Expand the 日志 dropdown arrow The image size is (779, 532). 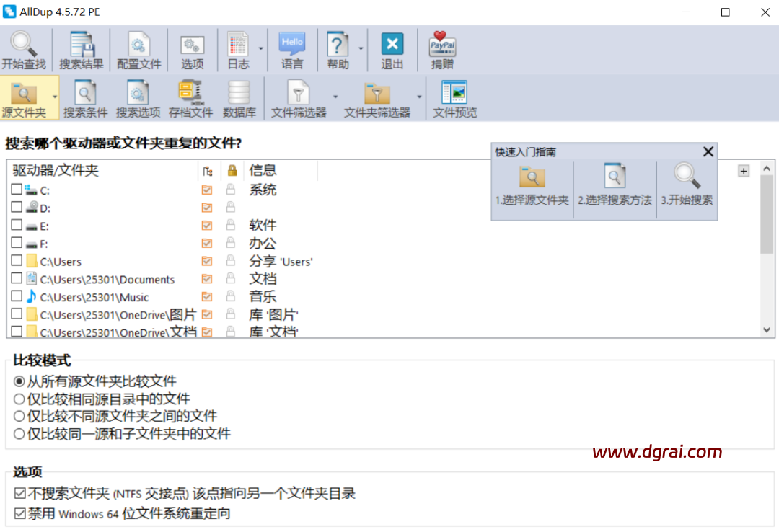point(260,49)
